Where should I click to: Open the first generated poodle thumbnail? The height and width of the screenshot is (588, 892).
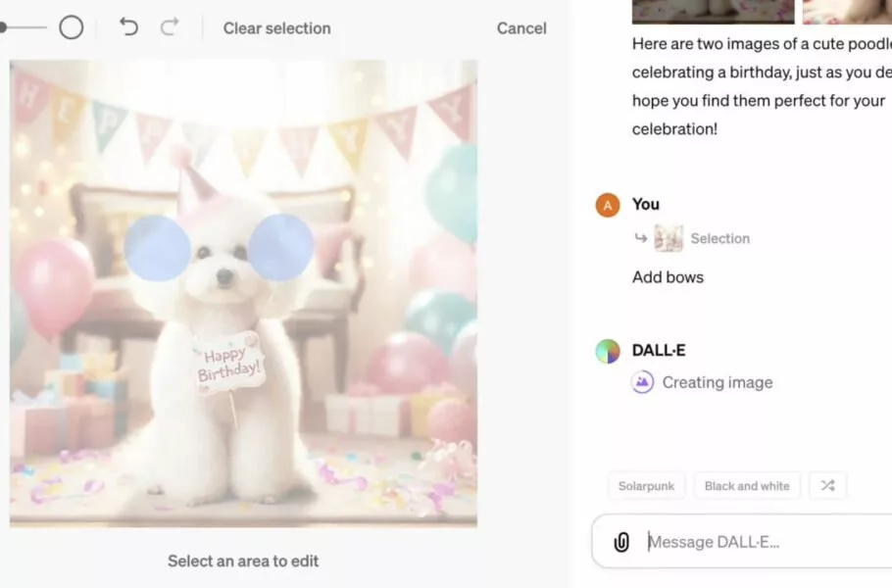(713, 11)
